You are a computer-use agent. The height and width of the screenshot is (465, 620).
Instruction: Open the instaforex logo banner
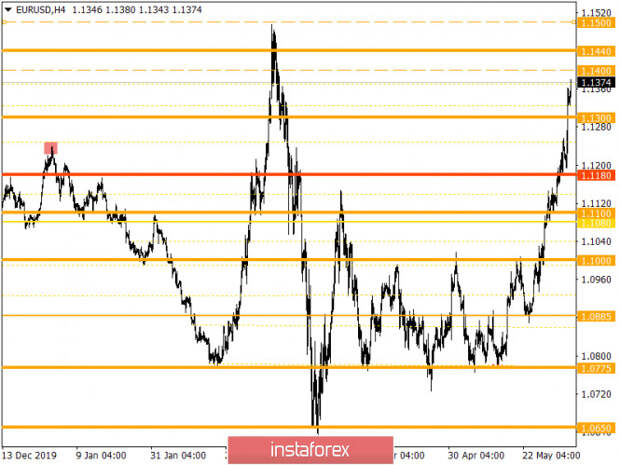(x=310, y=450)
